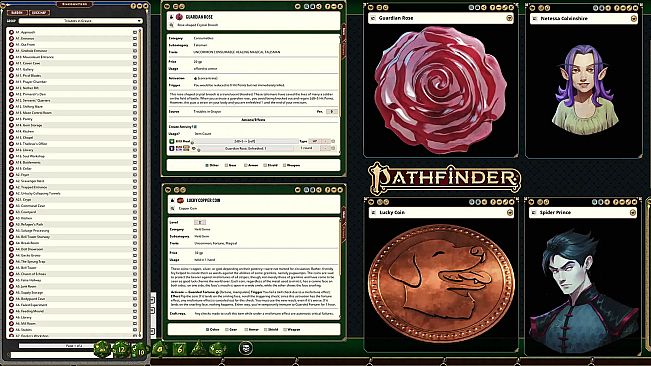Click the Netessa Galvinshire portrait image

[x=584, y=89]
